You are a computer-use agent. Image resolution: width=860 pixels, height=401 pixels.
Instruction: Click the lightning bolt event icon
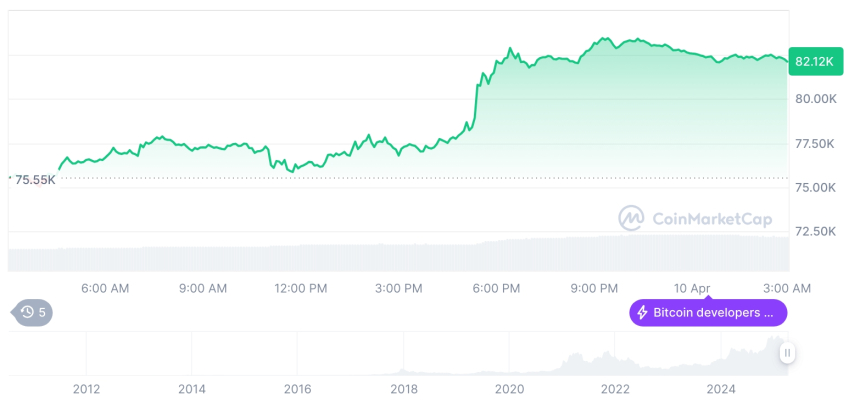[642, 313]
